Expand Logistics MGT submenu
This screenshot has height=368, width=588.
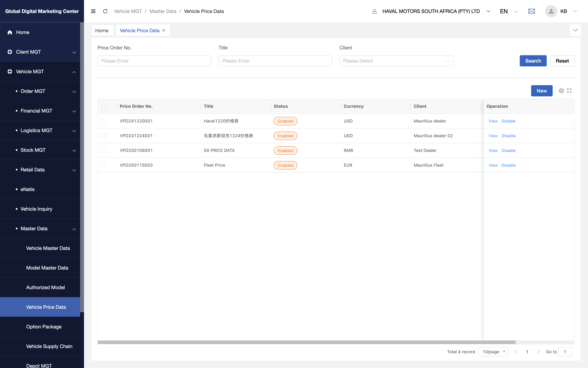[x=74, y=131]
